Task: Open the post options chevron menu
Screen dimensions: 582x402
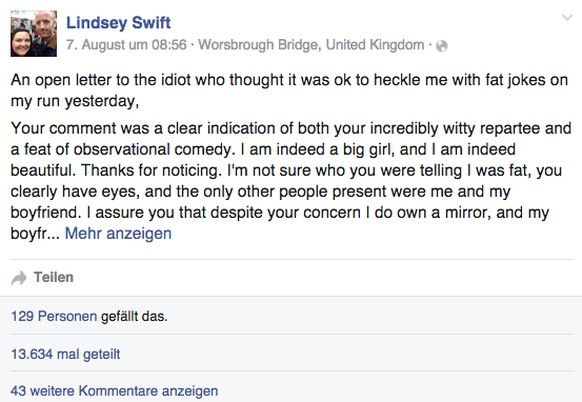Action: (567, 17)
